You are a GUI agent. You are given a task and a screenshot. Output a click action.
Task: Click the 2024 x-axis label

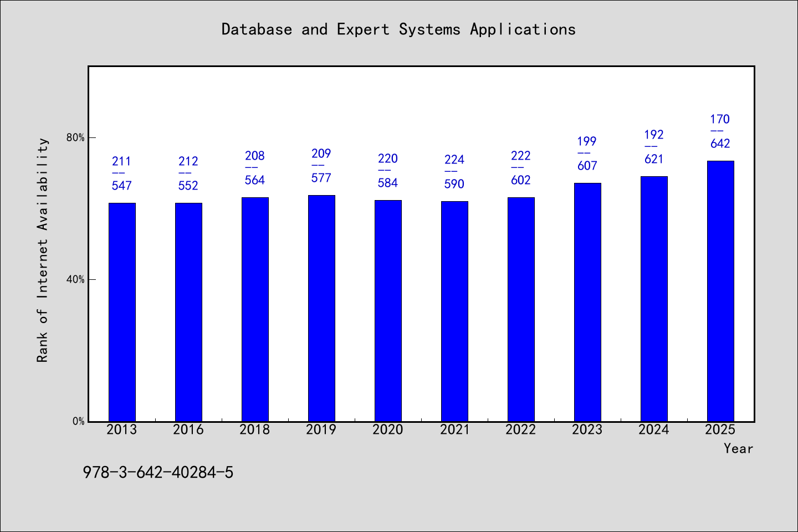(654, 429)
